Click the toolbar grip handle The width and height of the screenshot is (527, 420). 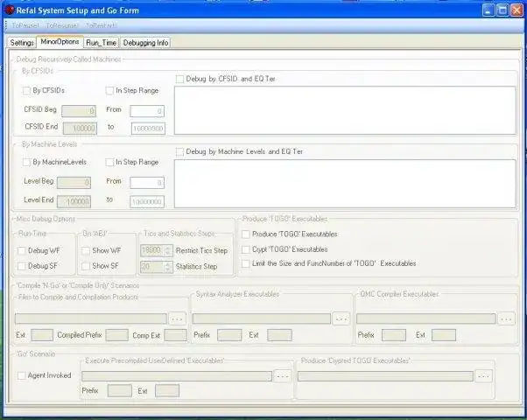(6, 25)
